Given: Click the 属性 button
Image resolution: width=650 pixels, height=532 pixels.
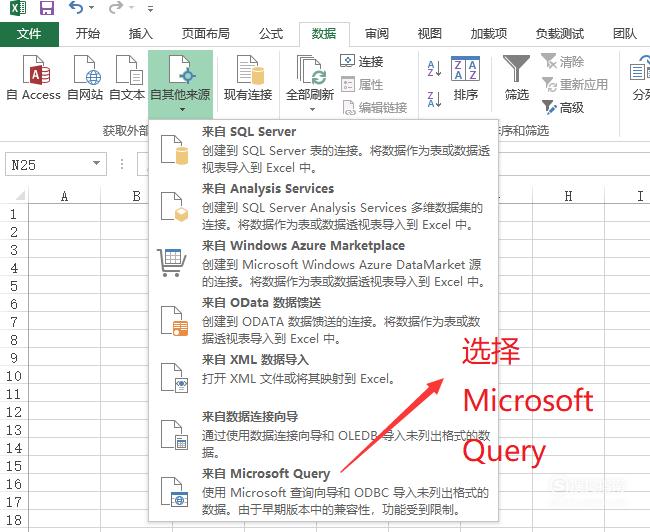Looking at the screenshot, I should point(361,85).
